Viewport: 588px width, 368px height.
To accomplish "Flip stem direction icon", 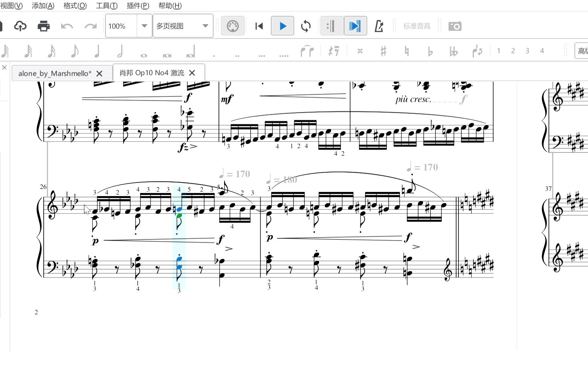I will click(477, 51).
